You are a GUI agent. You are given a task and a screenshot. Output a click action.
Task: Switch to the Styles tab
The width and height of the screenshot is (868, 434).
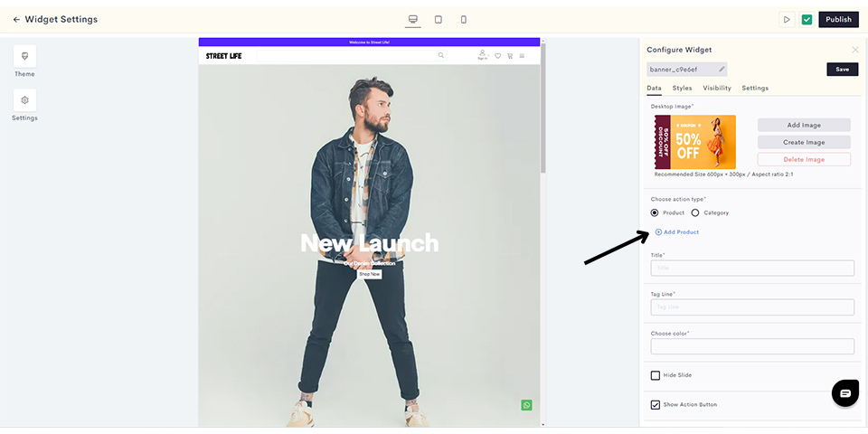tap(682, 88)
